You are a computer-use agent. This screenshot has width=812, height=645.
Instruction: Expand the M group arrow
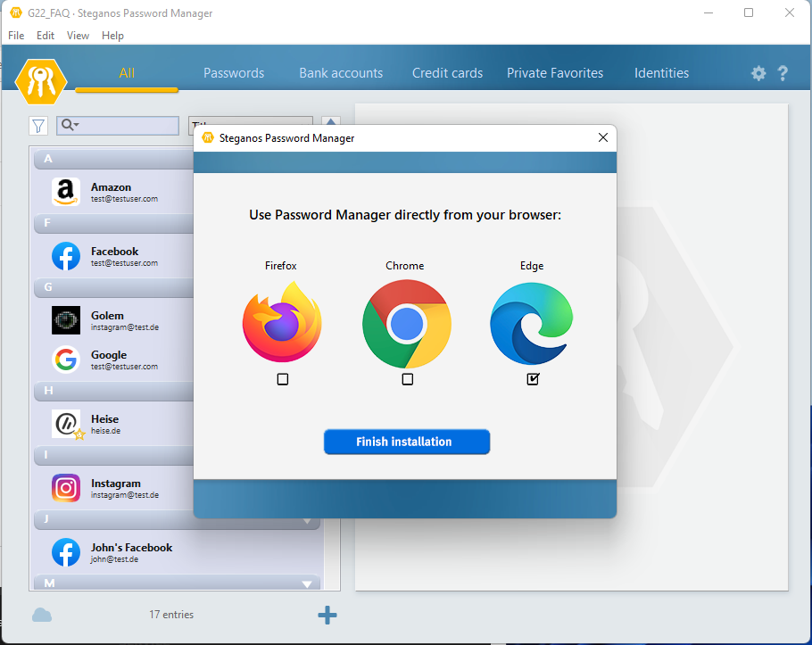point(308,584)
